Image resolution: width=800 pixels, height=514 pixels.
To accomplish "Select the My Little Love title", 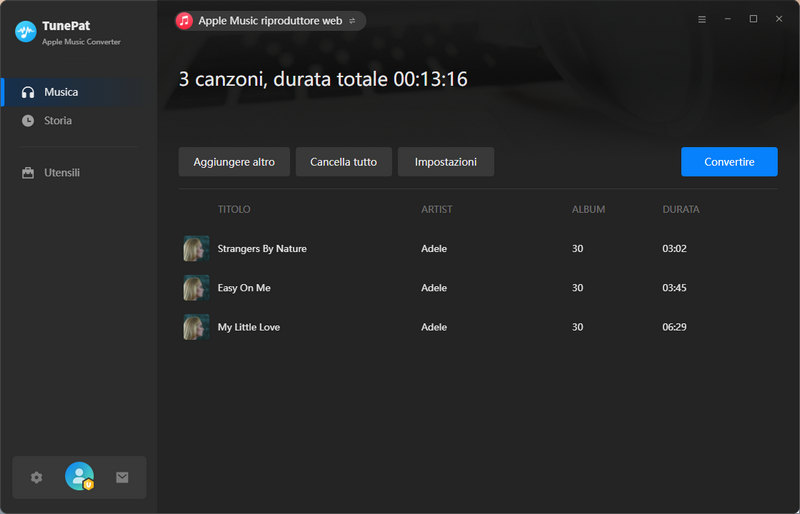I will point(248,327).
